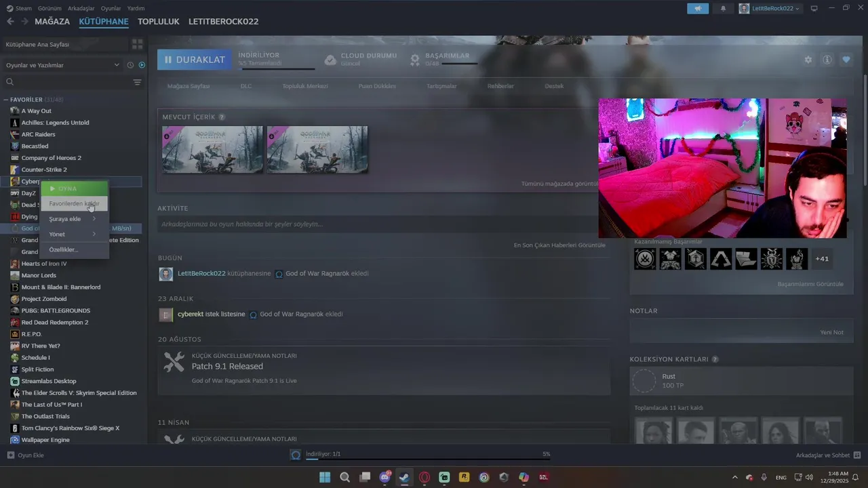Open Patch 9.1 Released news

227,366
